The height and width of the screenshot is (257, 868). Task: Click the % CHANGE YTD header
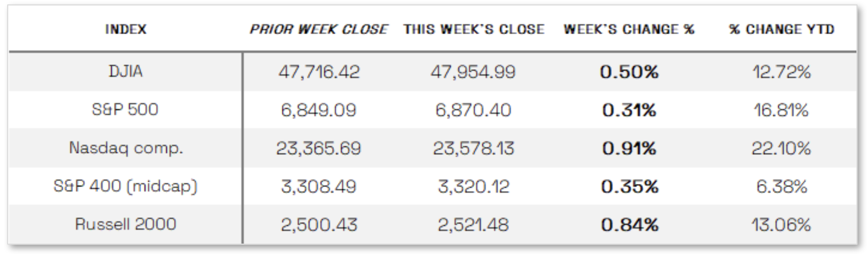click(781, 29)
